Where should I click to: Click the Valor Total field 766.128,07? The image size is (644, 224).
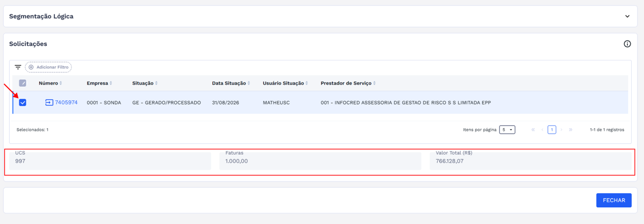(531, 161)
